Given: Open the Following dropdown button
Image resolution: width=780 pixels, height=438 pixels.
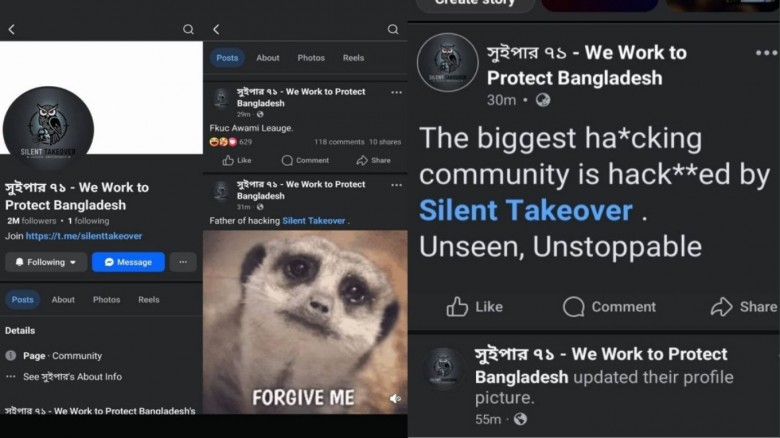Looking at the screenshot, I should (x=46, y=262).
